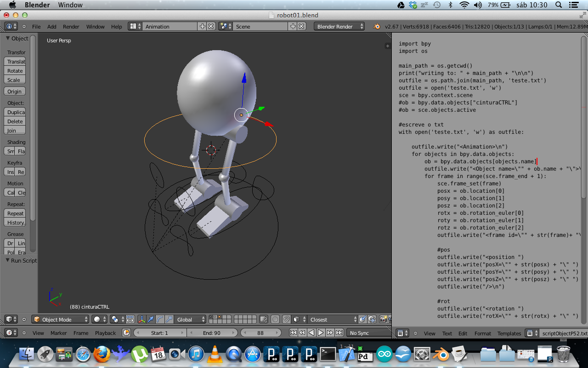Viewport: 588px width, 368px height.
Task: Click the orange Blender logo in the header
Action: coord(376,26)
